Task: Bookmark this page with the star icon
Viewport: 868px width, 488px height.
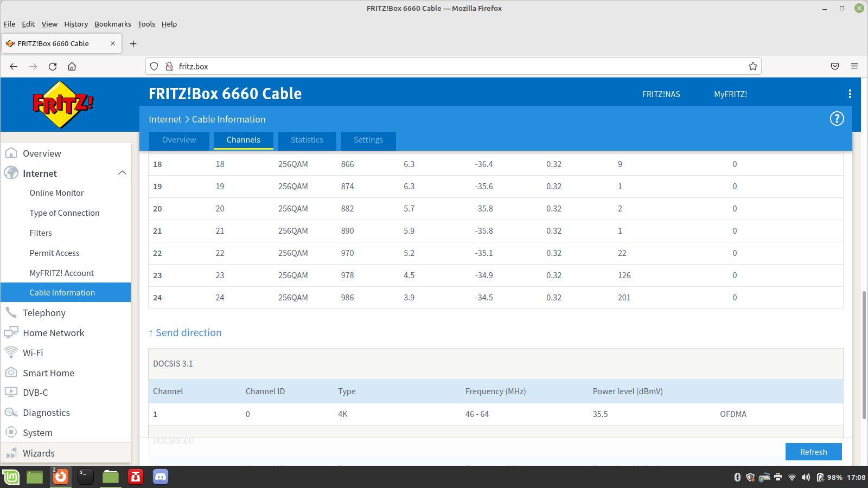Action: [x=752, y=67]
